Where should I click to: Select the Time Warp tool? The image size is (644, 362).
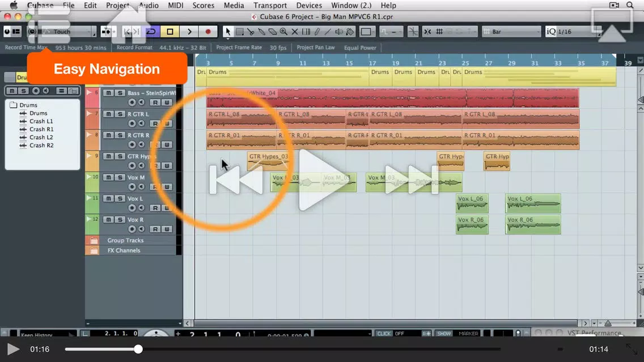(306, 32)
